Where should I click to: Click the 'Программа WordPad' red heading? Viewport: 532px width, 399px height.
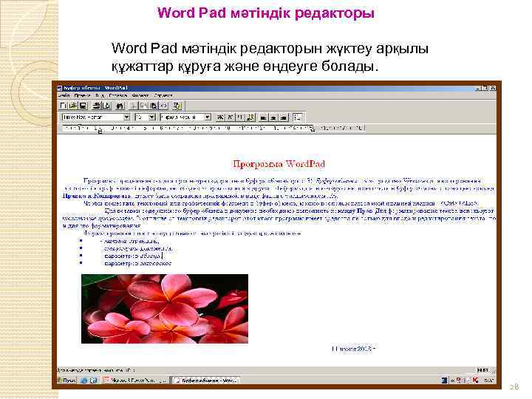coord(279,164)
